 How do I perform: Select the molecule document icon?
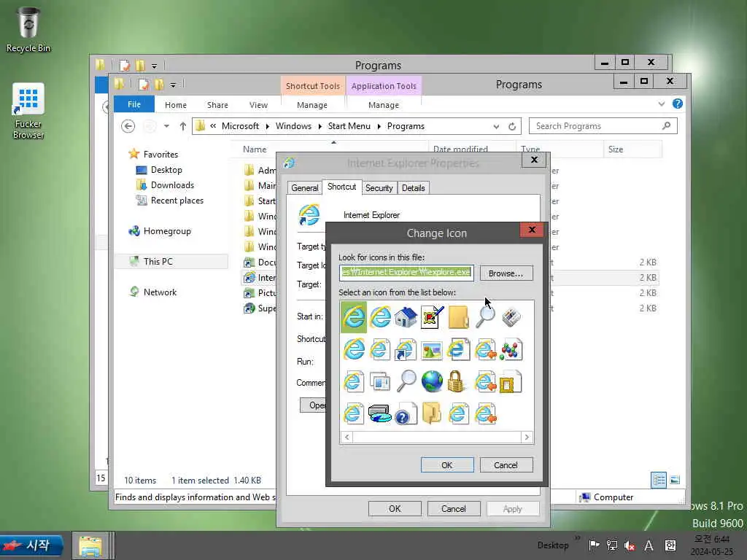511,351
